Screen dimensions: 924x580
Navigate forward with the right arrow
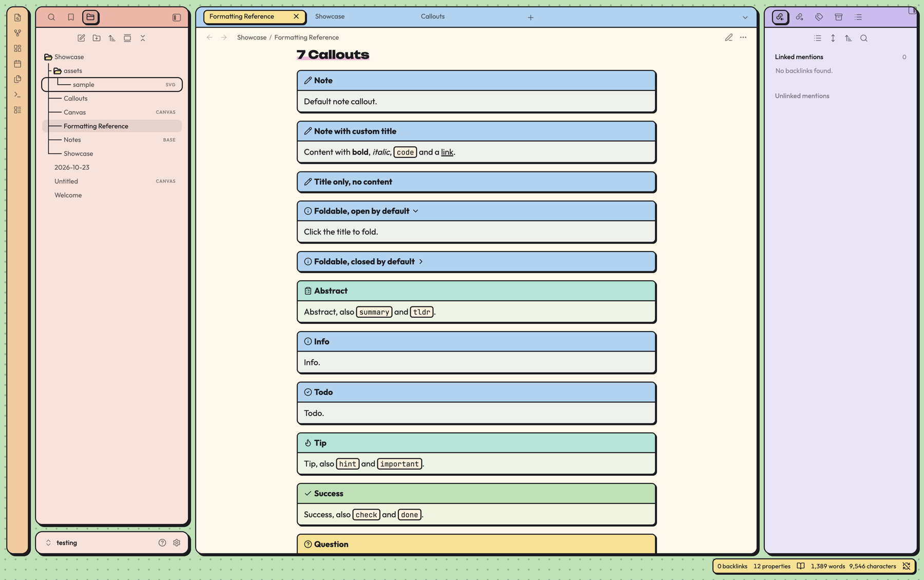pyautogui.click(x=224, y=37)
